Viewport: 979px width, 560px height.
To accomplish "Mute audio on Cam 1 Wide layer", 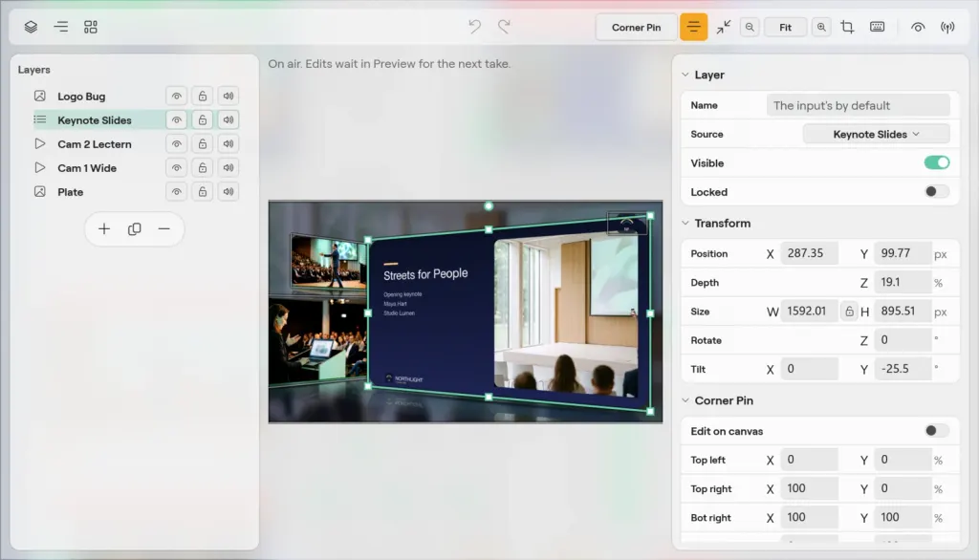I will [228, 168].
